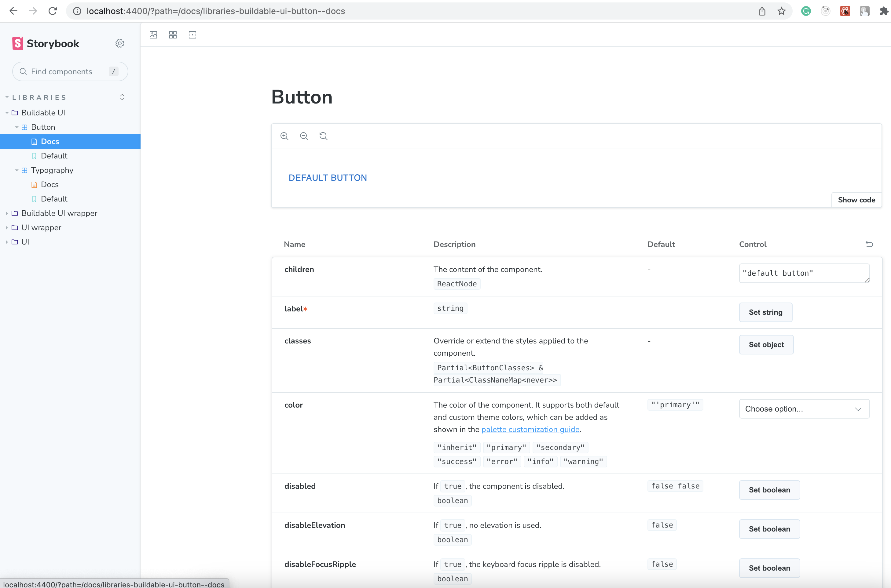Screen dimensions: 891x588
Task: Open the color Choose option dropdown
Action: pyautogui.click(x=804, y=409)
